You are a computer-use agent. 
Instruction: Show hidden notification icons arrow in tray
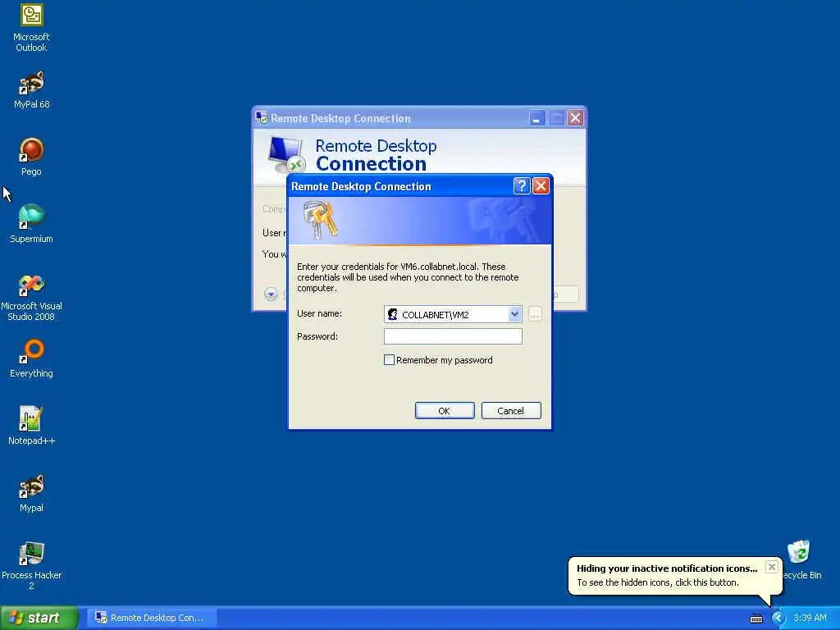(x=778, y=618)
